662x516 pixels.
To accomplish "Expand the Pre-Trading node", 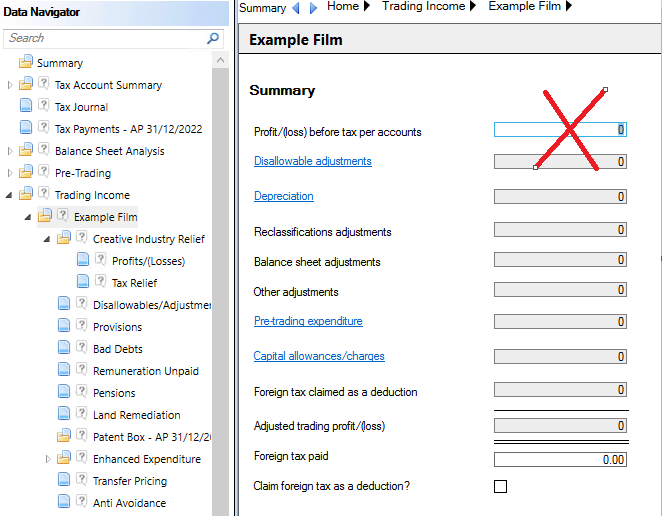I will click(x=10, y=173).
